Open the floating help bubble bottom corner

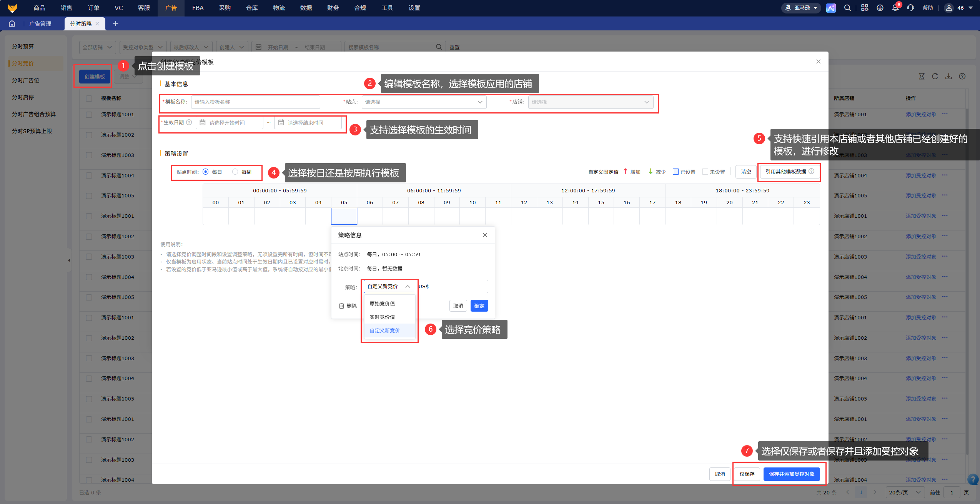coord(973,479)
